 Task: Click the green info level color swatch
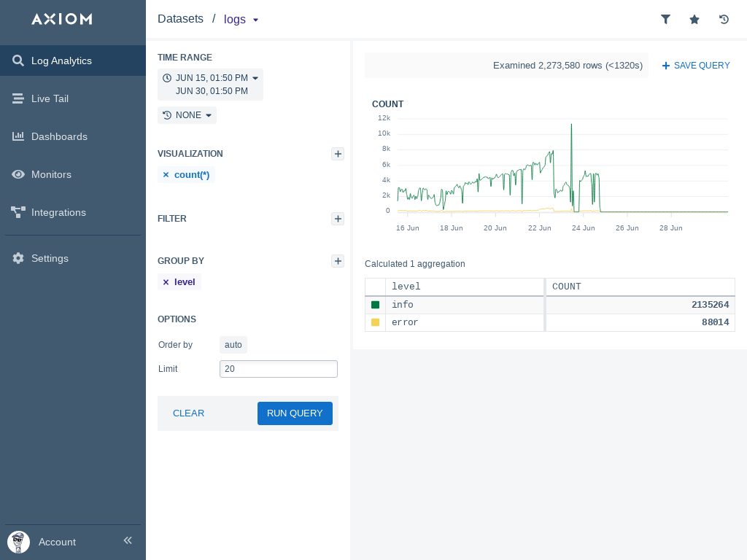pos(376,305)
